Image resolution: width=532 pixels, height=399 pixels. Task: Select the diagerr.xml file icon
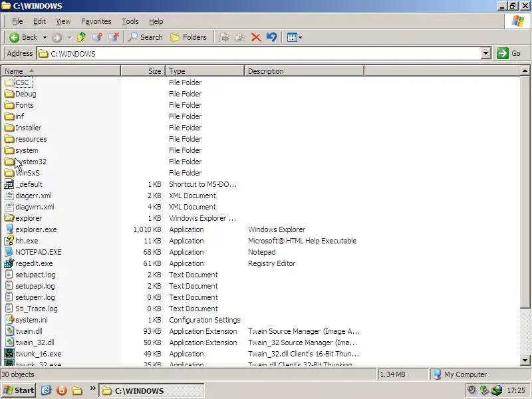[x=9, y=196]
